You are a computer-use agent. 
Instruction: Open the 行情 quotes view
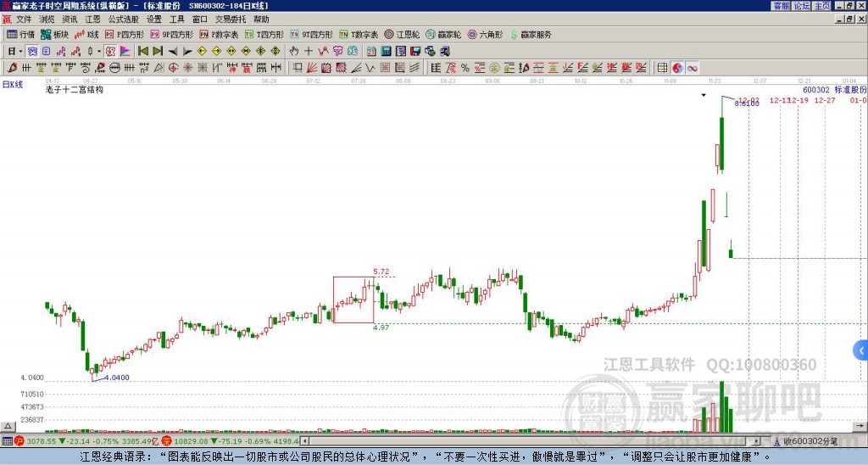[x=20, y=34]
